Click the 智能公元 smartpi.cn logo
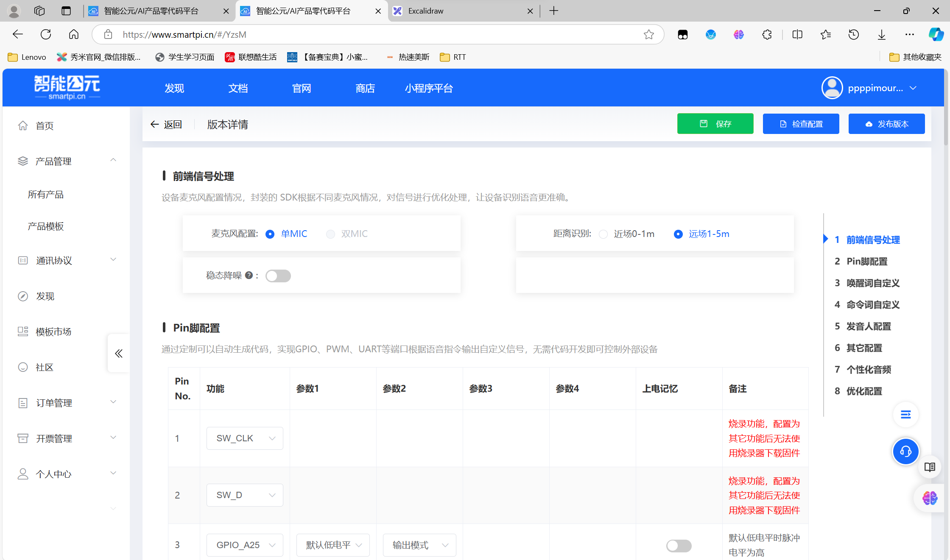 click(x=67, y=87)
